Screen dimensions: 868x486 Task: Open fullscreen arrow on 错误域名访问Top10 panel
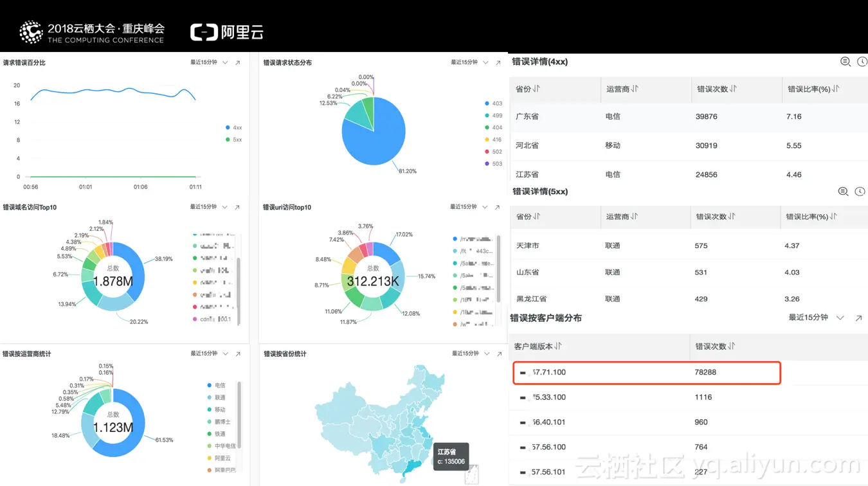(237, 207)
